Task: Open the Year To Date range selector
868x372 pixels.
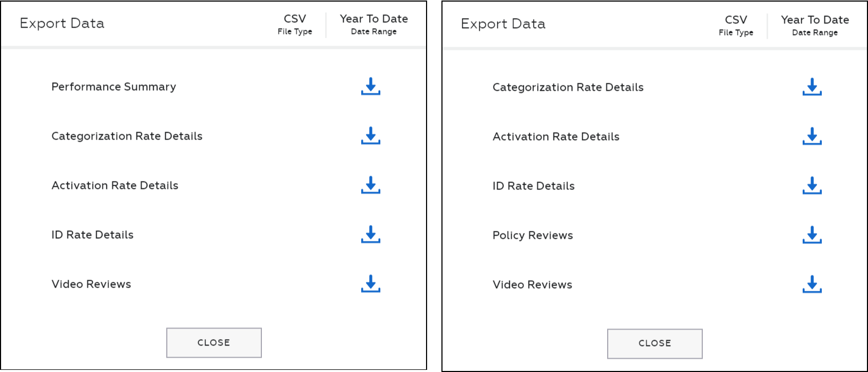Action: pos(374,23)
